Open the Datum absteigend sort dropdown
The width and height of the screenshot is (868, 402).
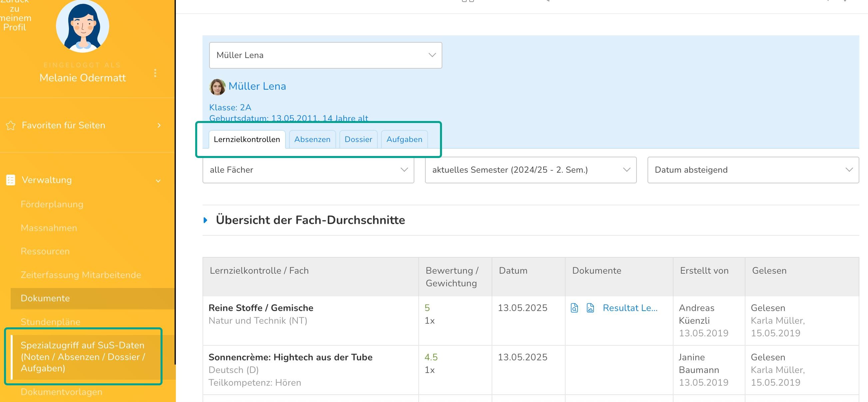point(753,170)
